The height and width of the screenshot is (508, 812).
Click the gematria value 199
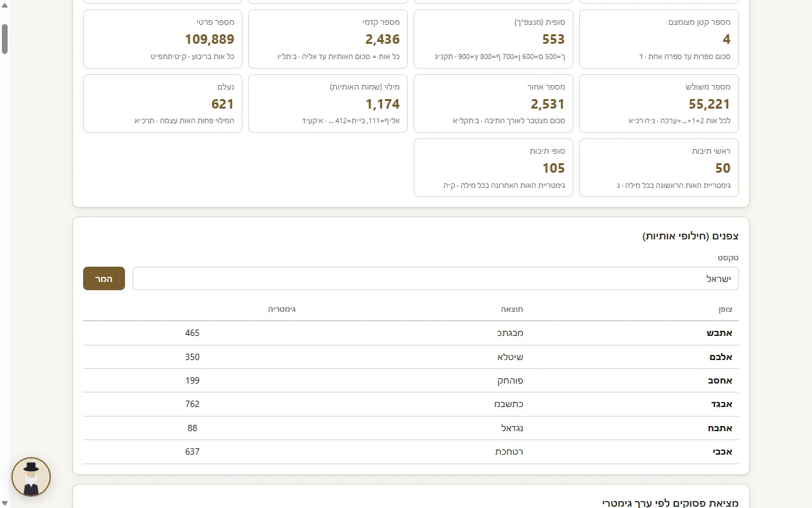point(192,380)
